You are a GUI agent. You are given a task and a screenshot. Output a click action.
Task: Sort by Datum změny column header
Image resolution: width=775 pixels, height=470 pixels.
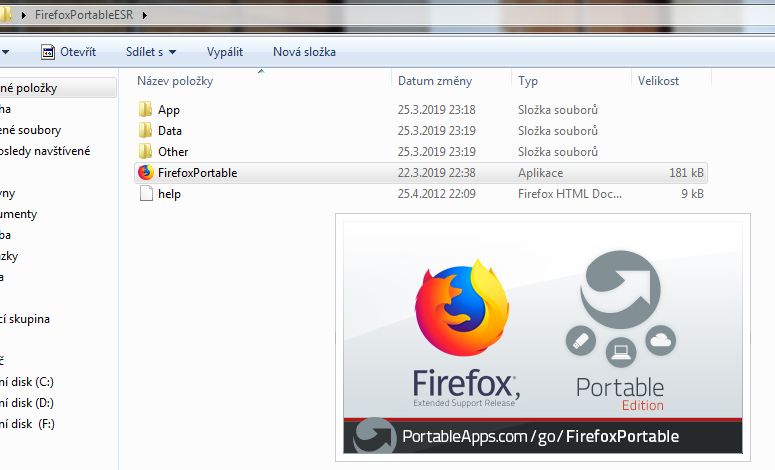pyautogui.click(x=435, y=81)
